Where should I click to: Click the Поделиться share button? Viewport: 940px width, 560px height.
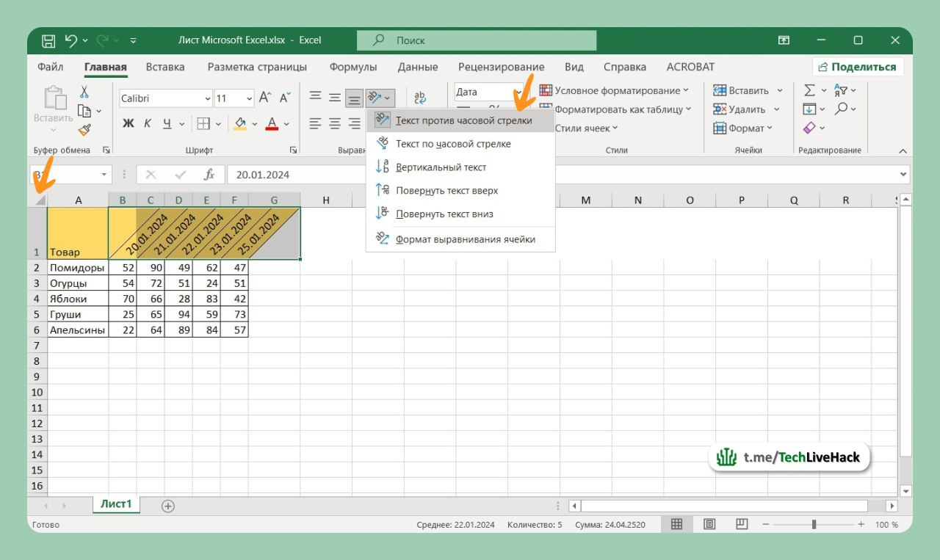[858, 67]
